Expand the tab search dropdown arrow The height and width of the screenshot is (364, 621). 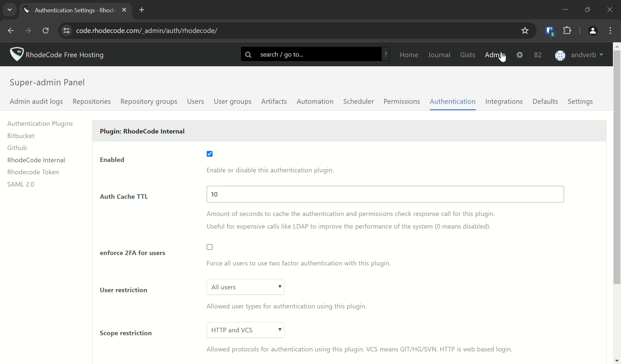[x=10, y=10]
